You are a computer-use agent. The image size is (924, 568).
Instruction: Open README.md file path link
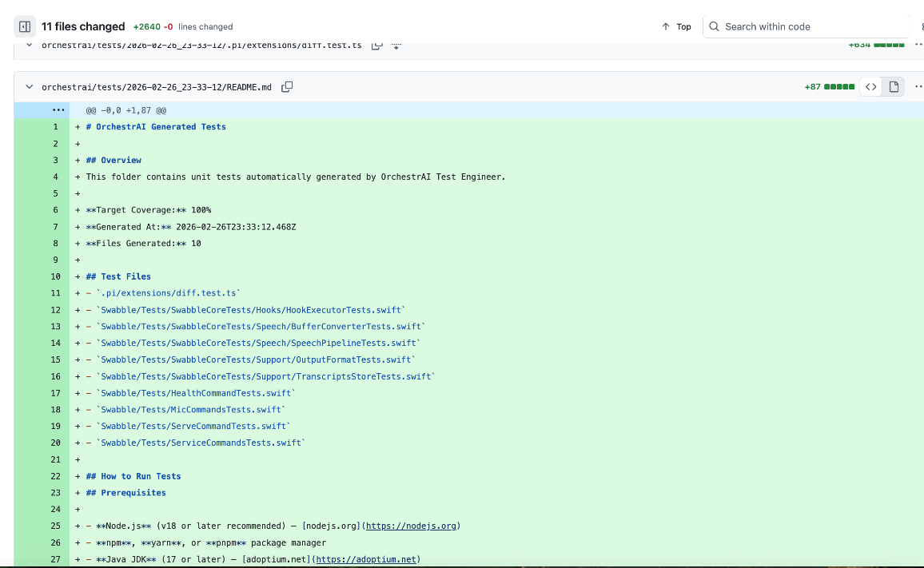pos(157,86)
